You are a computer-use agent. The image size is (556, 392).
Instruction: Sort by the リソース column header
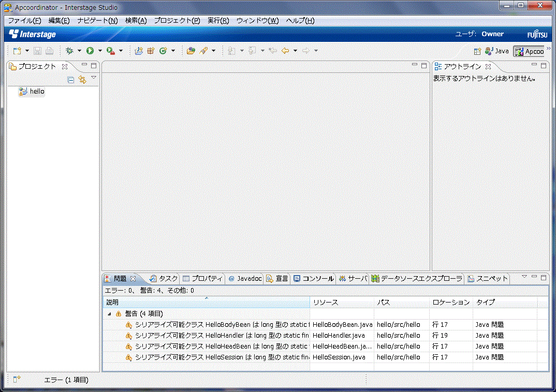[342, 303]
